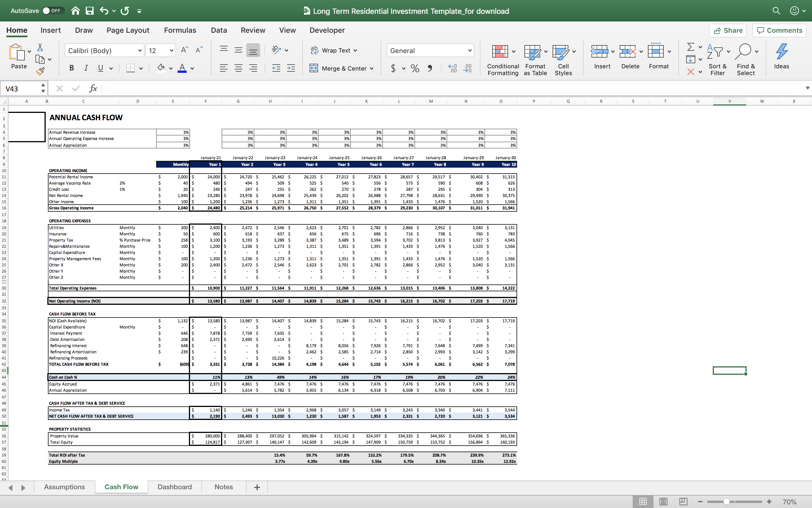
Task: Click the Save icon in title bar
Action: coord(90,11)
